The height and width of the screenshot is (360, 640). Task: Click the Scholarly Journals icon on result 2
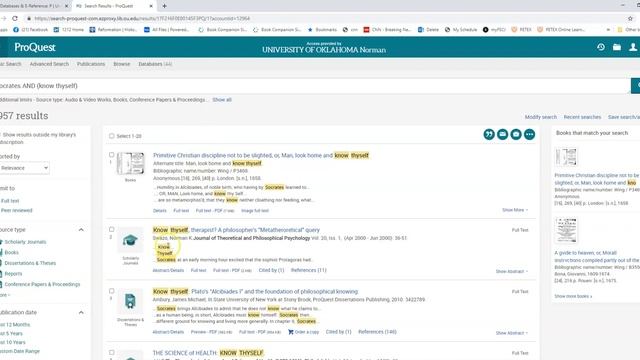130,240
